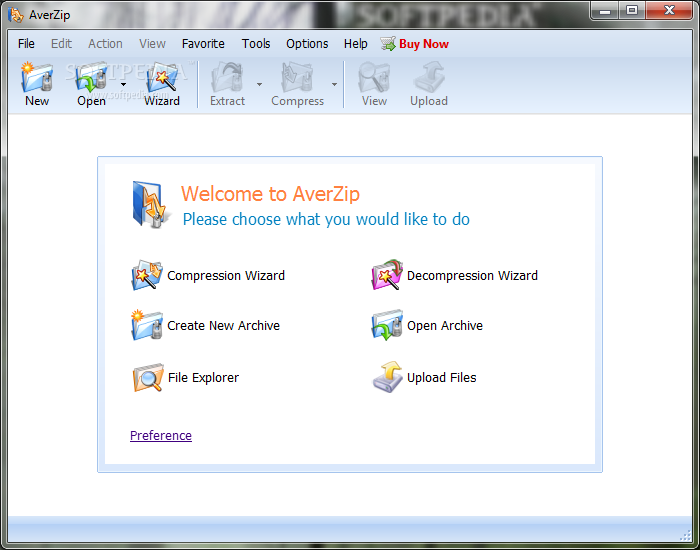
Task: Click the AverZip title bar app icon
Action: point(16,15)
